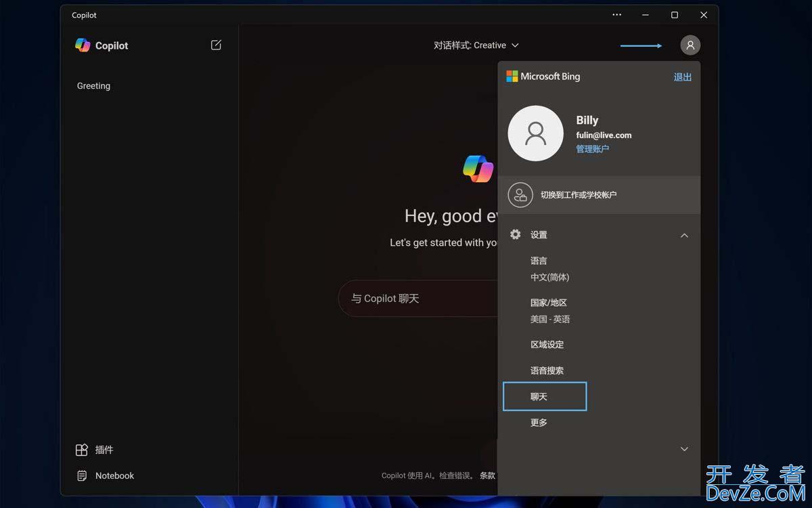Viewport: 812px width, 508px height.
Task: Click the Microsoft Bing logo
Action: click(543, 77)
